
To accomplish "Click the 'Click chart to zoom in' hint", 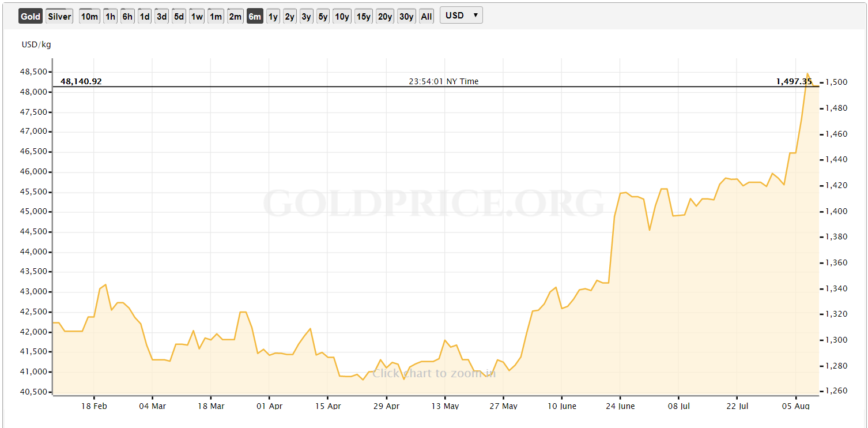I will pyautogui.click(x=434, y=373).
